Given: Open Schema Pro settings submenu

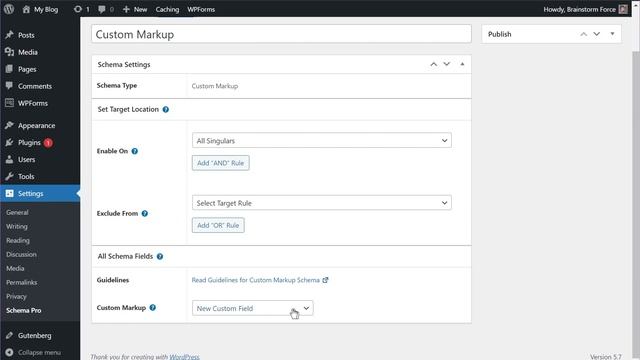Looking at the screenshot, I should (24, 310).
